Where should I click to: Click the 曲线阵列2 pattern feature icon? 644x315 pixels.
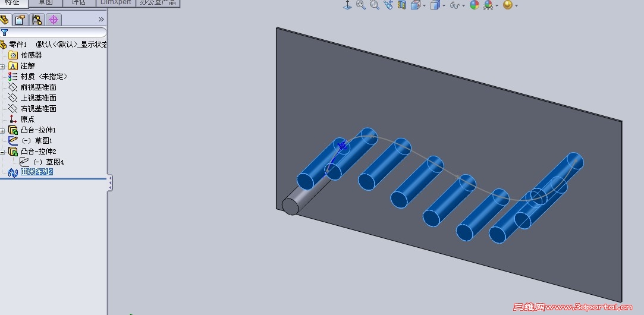click(x=12, y=172)
